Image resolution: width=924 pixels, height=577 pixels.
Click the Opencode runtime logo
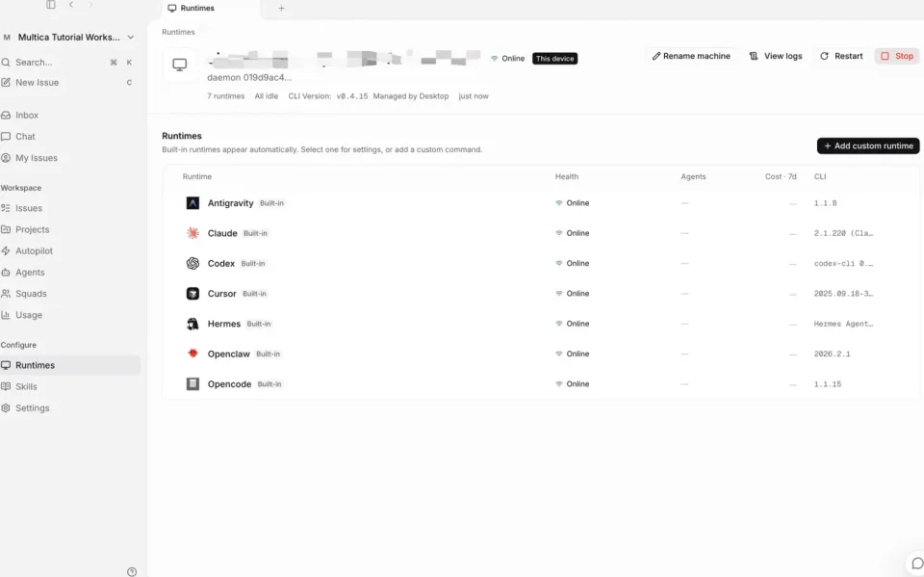(192, 384)
